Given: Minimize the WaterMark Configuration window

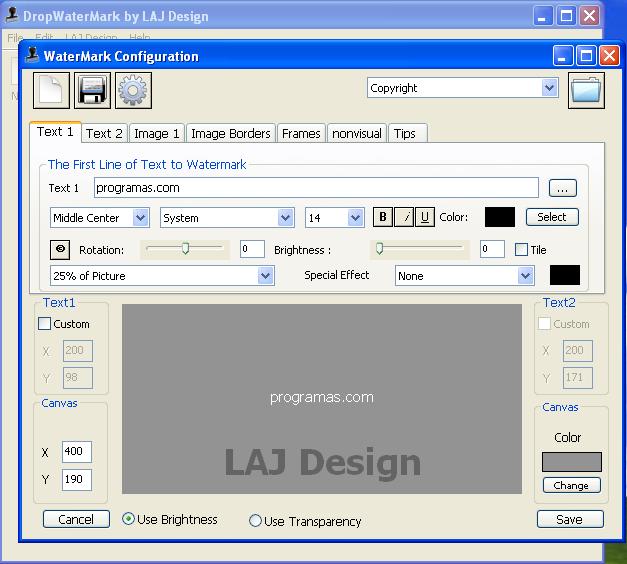Looking at the screenshot, I should [x=563, y=56].
